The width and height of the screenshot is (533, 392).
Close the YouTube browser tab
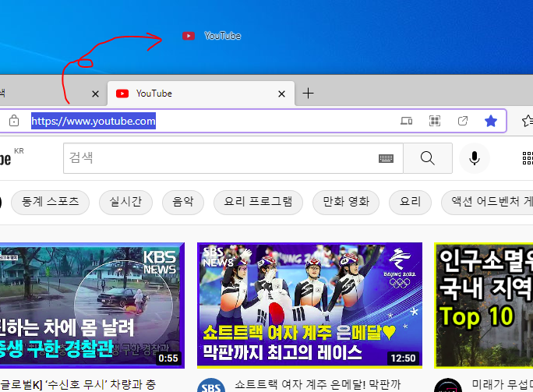[281, 94]
